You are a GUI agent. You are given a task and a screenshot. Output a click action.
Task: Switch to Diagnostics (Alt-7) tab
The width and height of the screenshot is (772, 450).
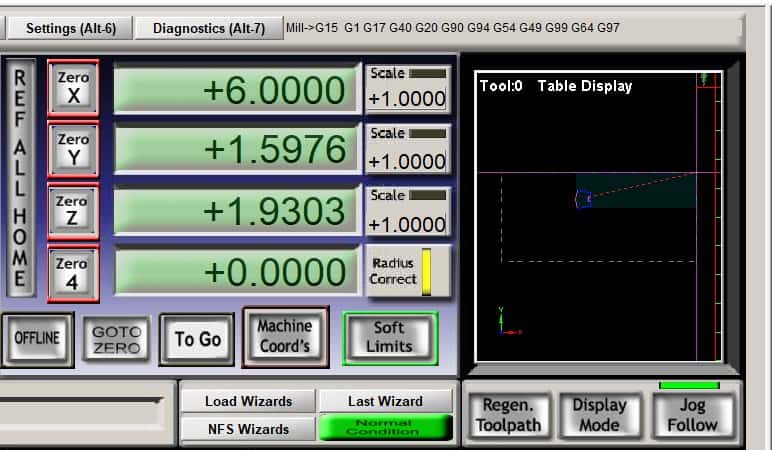tap(209, 28)
